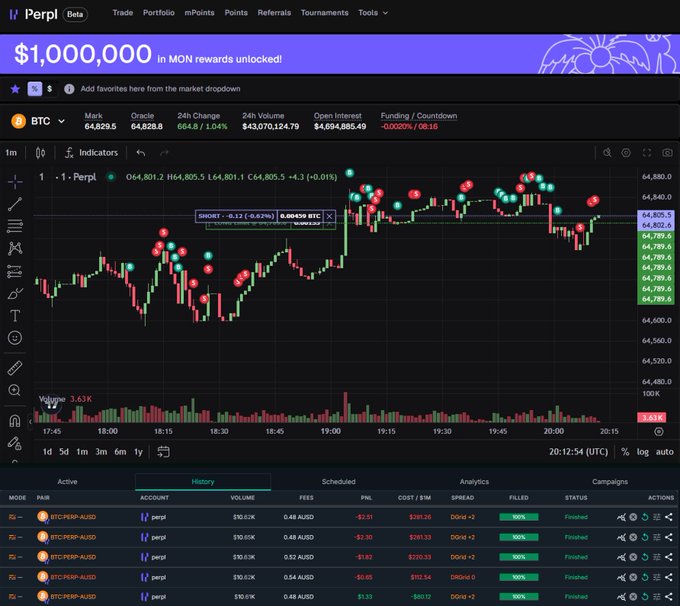Toggle auto scale
This screenshot has width=680, height=606.
[x=664, y=452]
